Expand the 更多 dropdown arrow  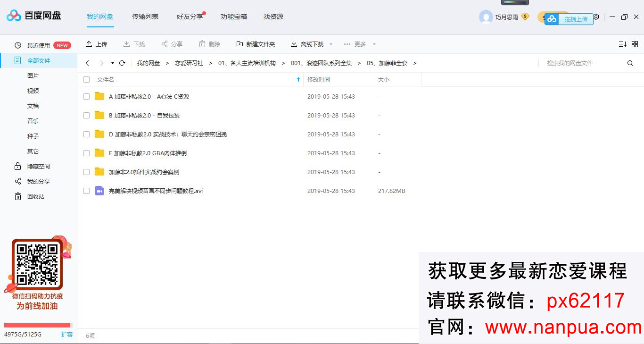pyautogui.click(x=374, y=44)
